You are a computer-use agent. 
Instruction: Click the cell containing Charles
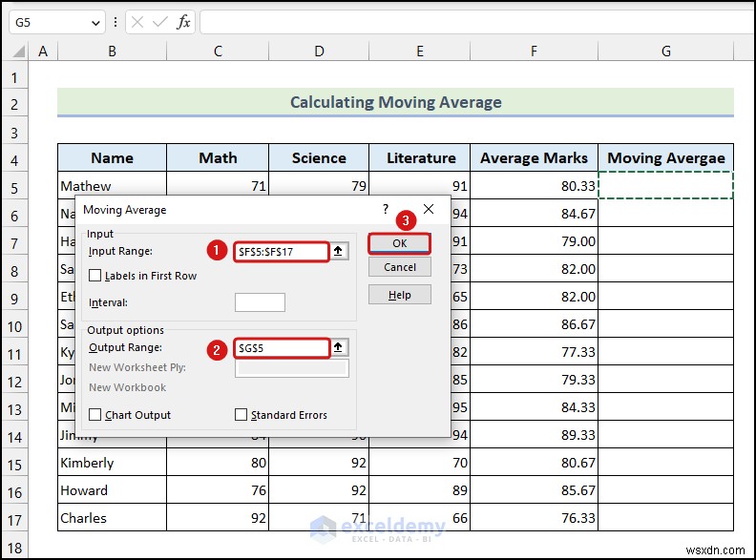[112, 518]
